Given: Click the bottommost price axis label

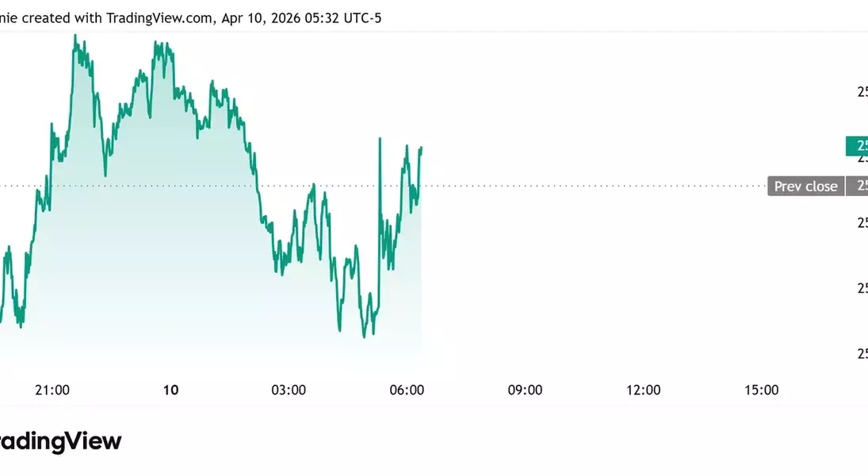Looking at the screenshot, I should click(x=862, y=353).
